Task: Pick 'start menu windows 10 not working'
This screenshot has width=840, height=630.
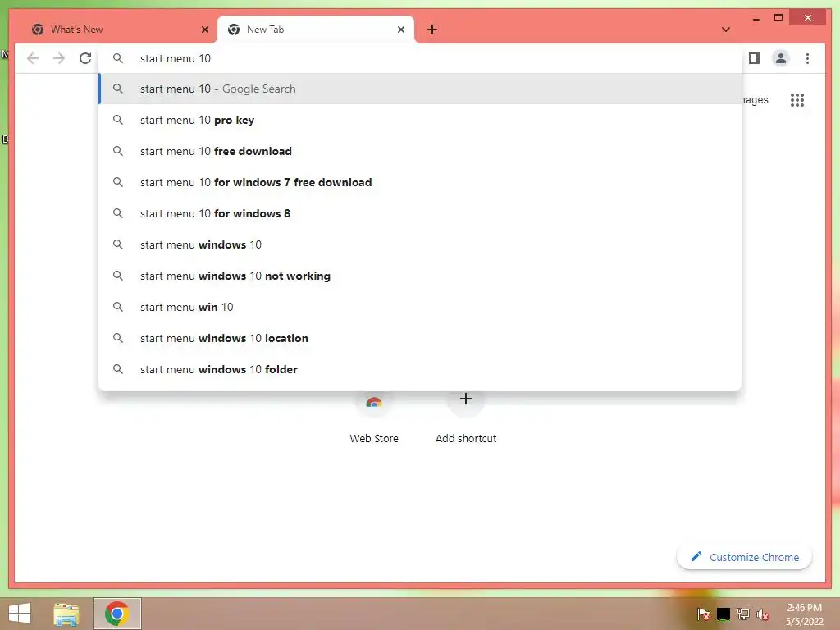Action: coord(421,276)
